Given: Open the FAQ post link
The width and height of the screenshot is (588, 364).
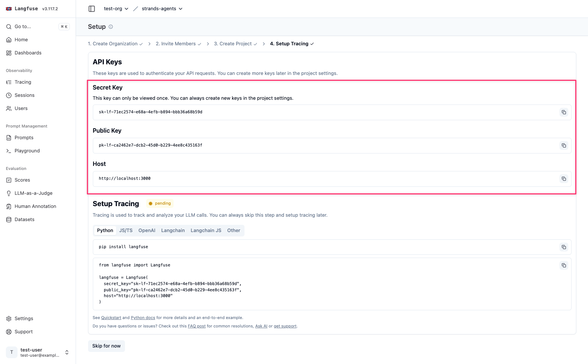Looking at the screenshot, I should pos(197,326).
